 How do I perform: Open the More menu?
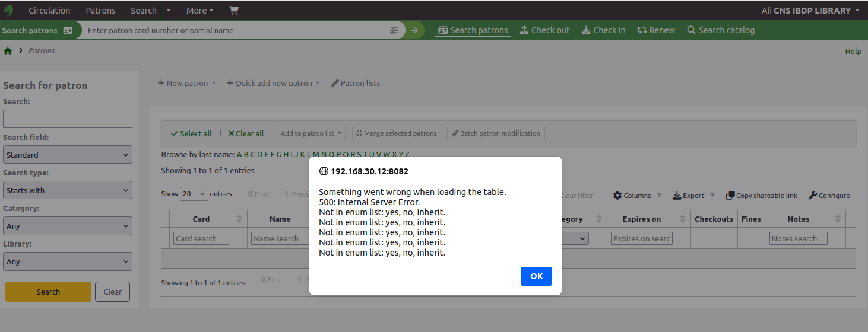click(x=199, y=11)
